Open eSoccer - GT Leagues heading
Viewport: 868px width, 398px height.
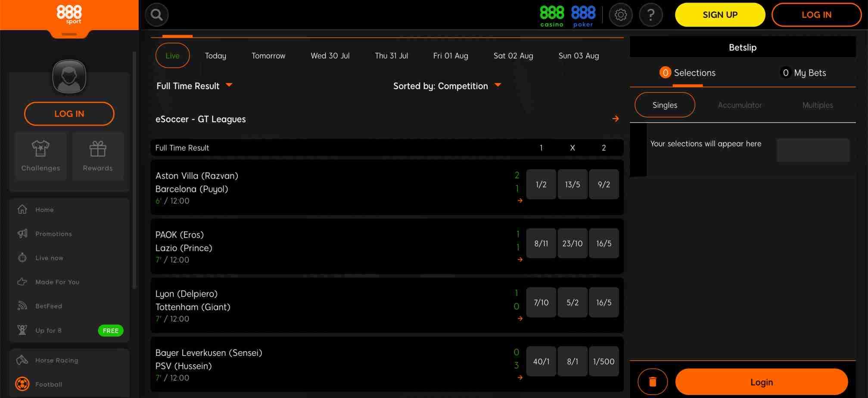click(200, 119)
